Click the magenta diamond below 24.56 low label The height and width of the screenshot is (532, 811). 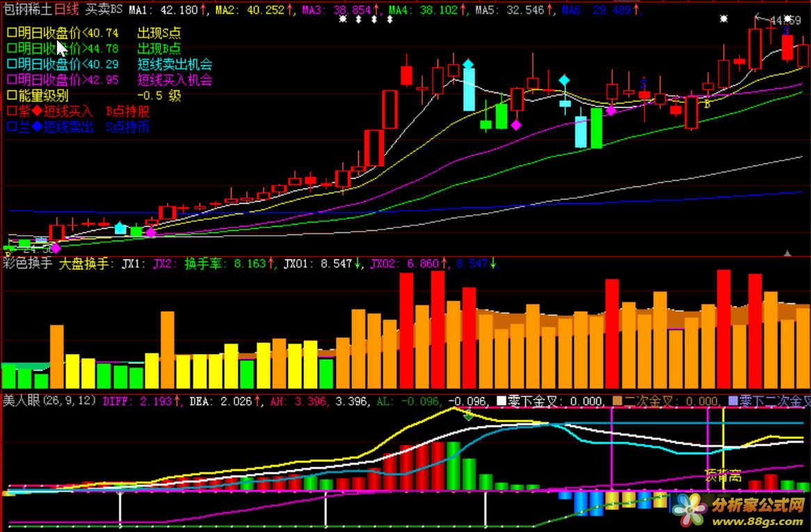click(56, 248)
